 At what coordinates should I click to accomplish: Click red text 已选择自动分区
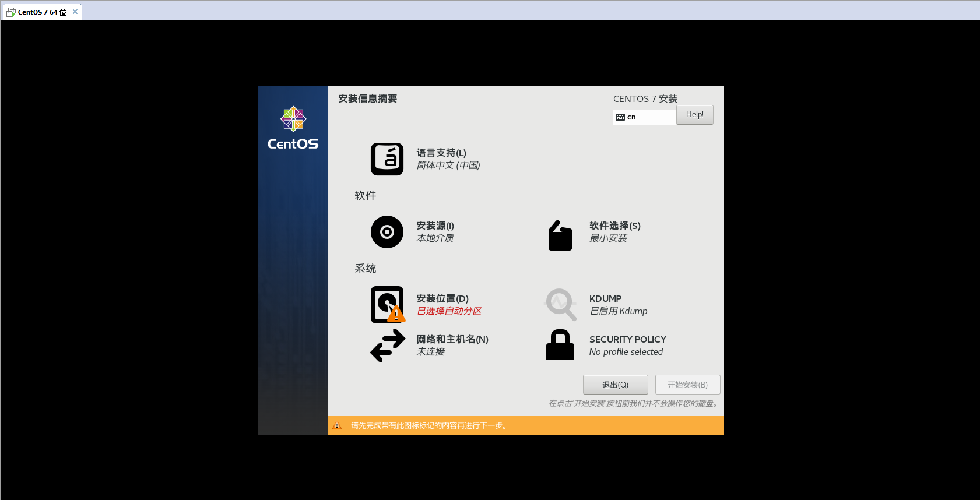click(x=449, y=311)
